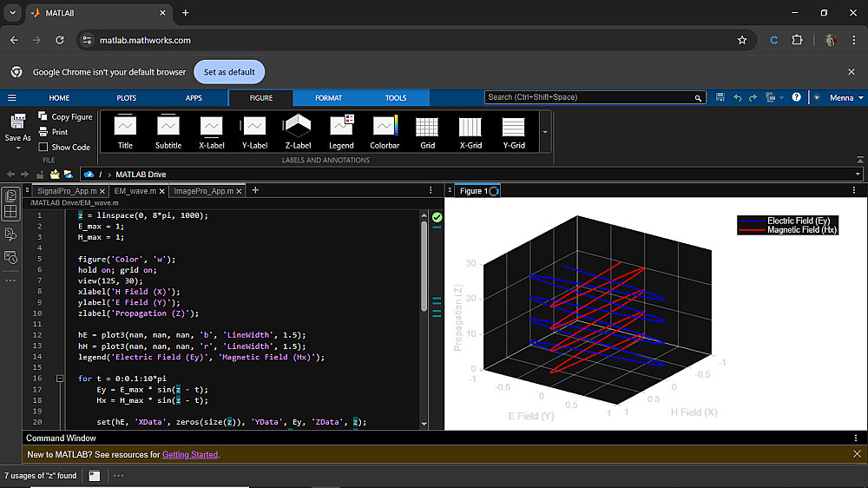Toggle the X-Grid lines icon
Screen dimensions: 868x488
click(x=470, y=128)
